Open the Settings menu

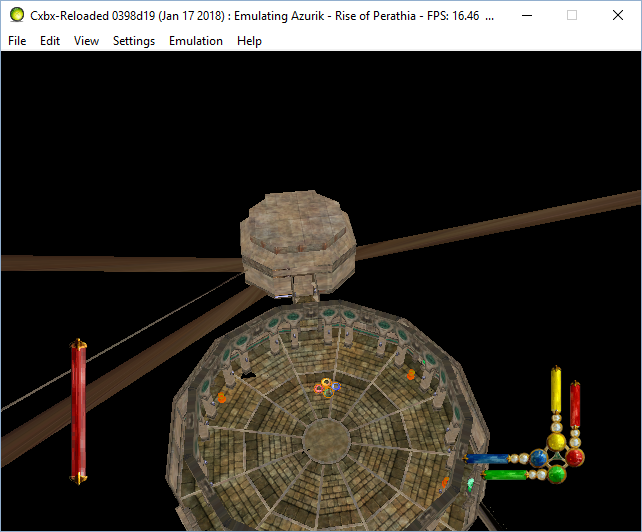[x=134, y=41]
